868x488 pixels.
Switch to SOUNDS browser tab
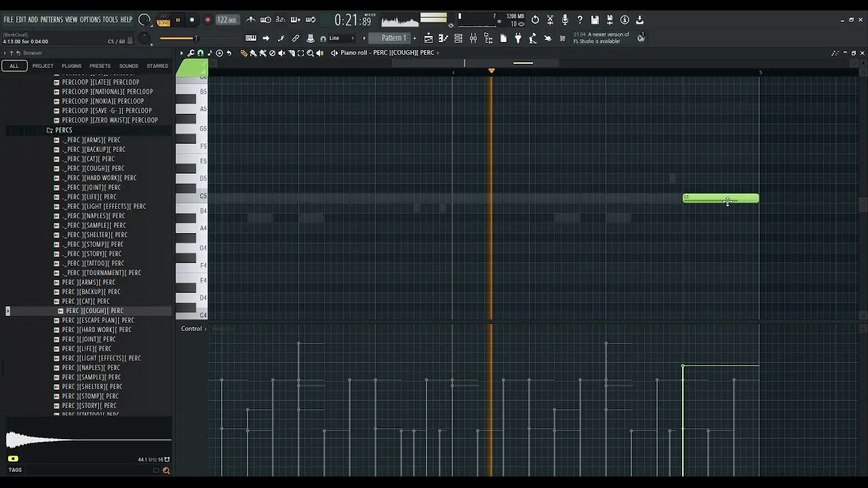click(128, 66)
